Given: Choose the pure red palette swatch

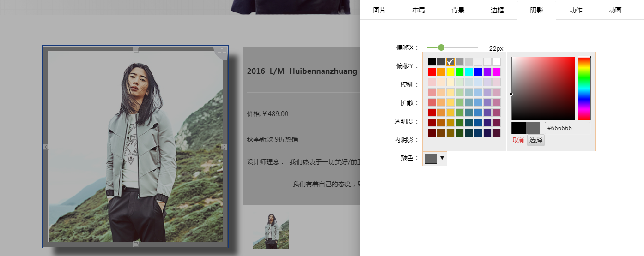Looking at the screenshot, I should (x=432, y=72).
